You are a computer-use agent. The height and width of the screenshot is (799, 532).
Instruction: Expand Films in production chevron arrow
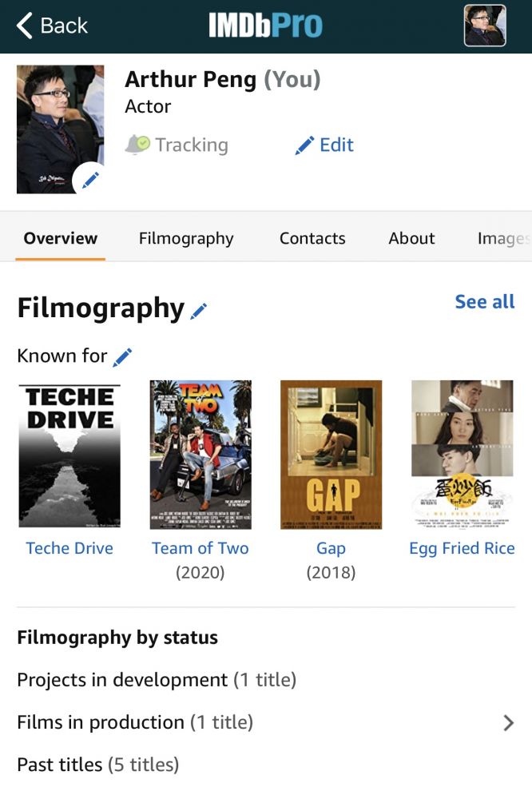click(x=508, y=723)
